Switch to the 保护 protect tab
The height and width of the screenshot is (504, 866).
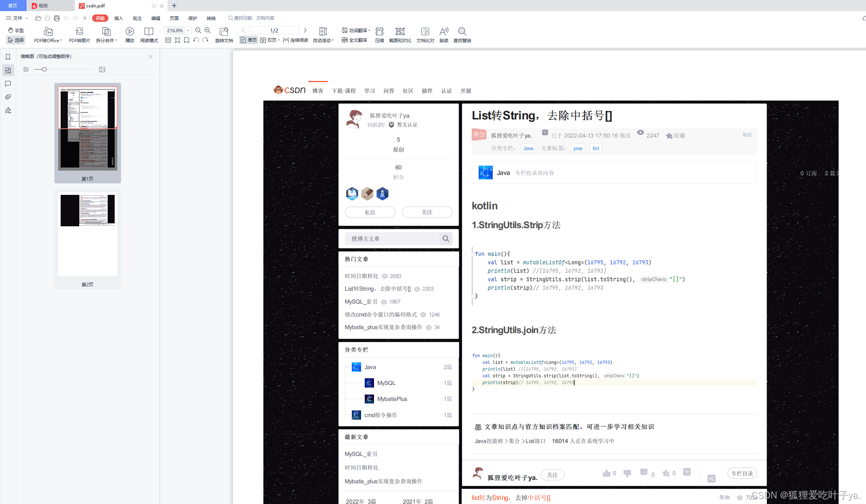pos(193,18)
